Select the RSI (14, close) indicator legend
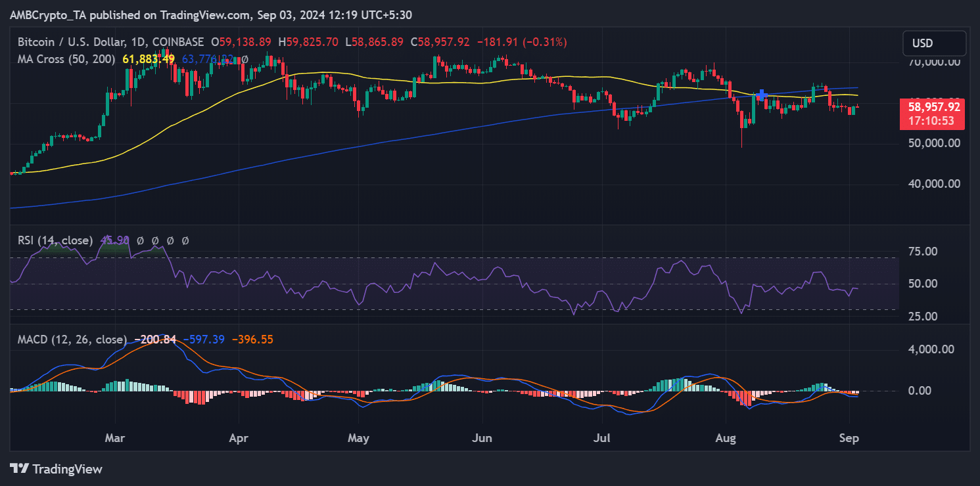The image size is (980, 486). tap(55, 241)
